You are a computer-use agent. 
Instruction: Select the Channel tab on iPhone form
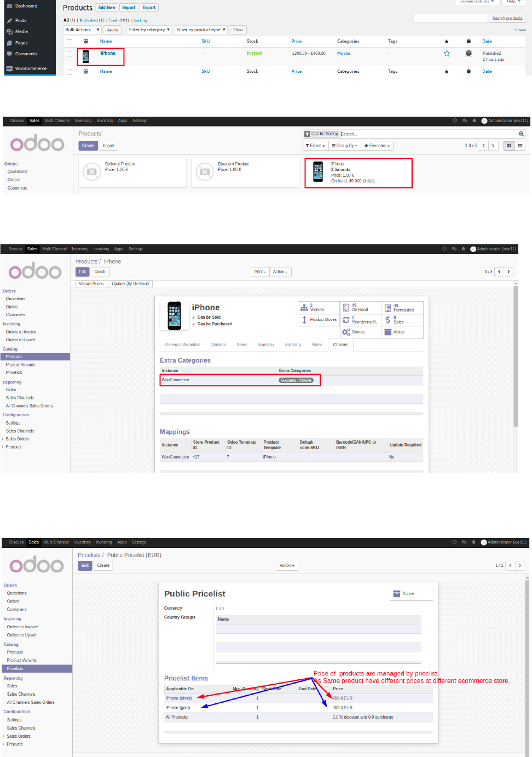click(x=340, y=345)
